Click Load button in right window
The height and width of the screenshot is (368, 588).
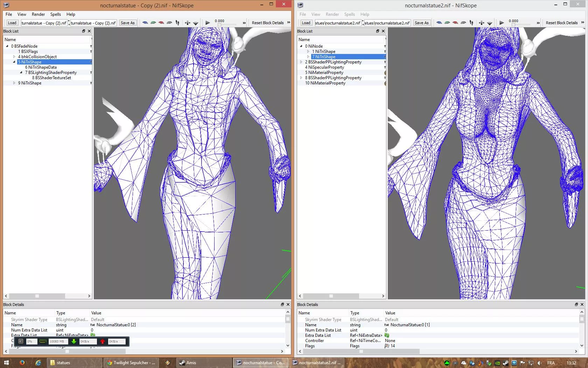[306, 23]
